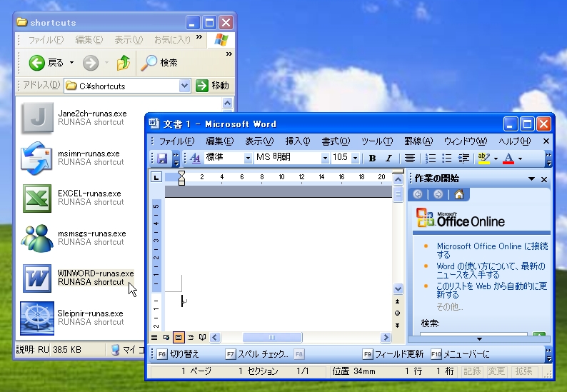Image resolution: width=567 pixels, height=392 pixels.
Task: Click F9 フィールド更新 button
Action: click(393, 354)
